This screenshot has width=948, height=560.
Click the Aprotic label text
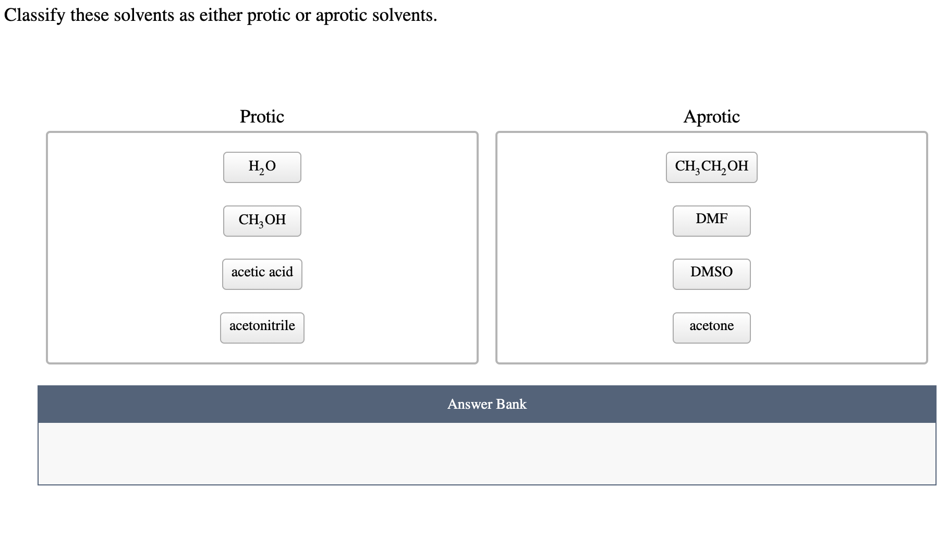pos(711,117)
